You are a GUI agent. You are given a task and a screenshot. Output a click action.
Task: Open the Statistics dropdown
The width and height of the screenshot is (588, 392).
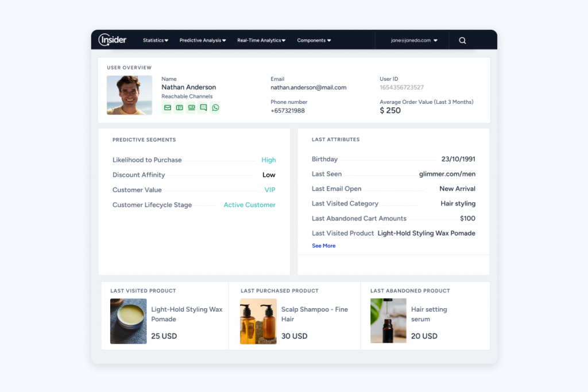coord(155,40)
